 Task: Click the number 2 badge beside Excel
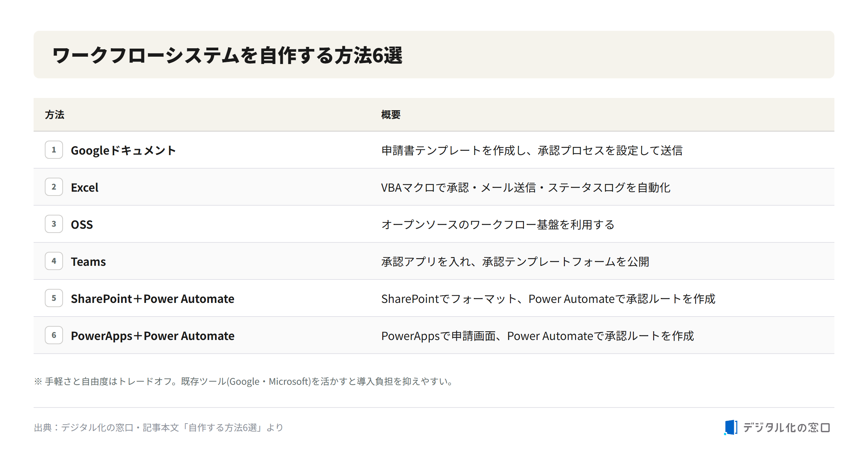[x=54, y=187]
